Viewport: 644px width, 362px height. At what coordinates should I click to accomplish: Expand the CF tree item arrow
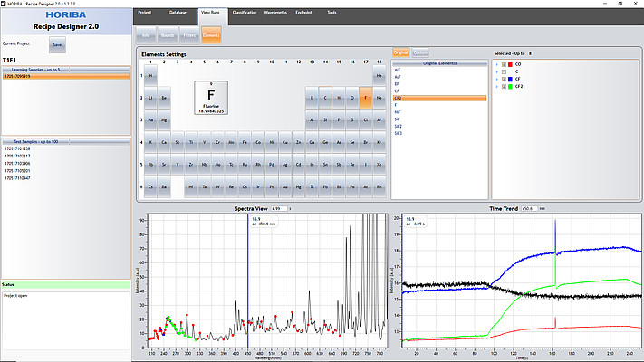tap(495, 80)
